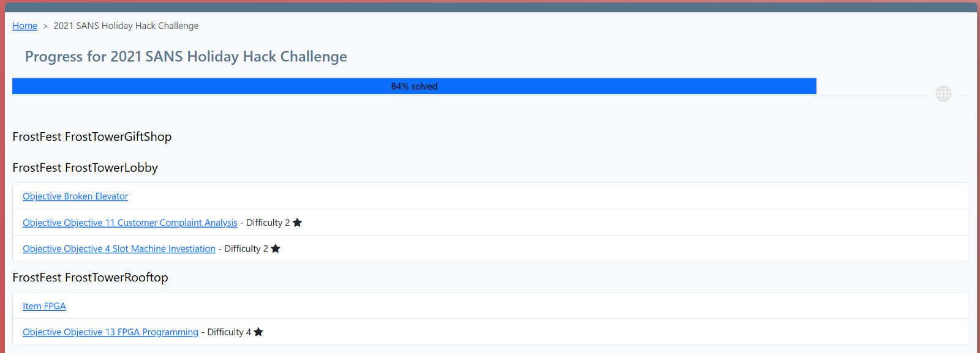Click the FrostFest FrostTowerGiftShop section heading

(x=92, y=137)
